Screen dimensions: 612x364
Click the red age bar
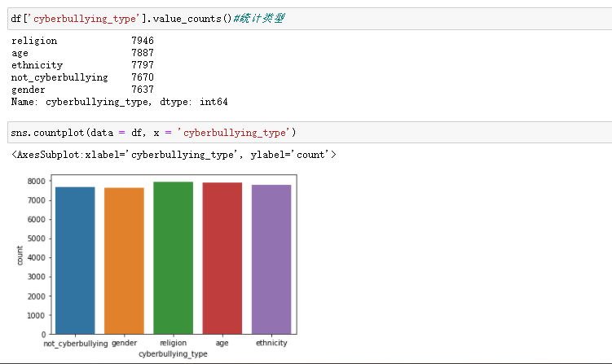point(222,258)
